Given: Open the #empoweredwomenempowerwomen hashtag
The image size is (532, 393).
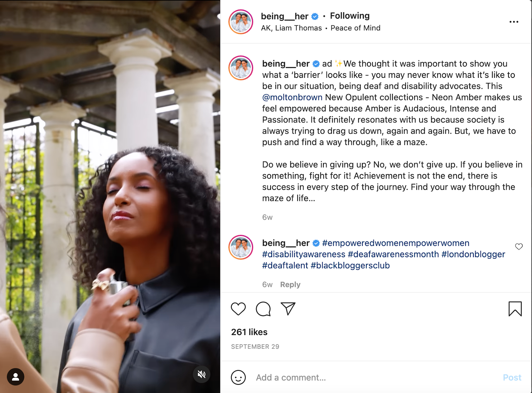Looking at the screenshot, I should [x=396, y=243].
